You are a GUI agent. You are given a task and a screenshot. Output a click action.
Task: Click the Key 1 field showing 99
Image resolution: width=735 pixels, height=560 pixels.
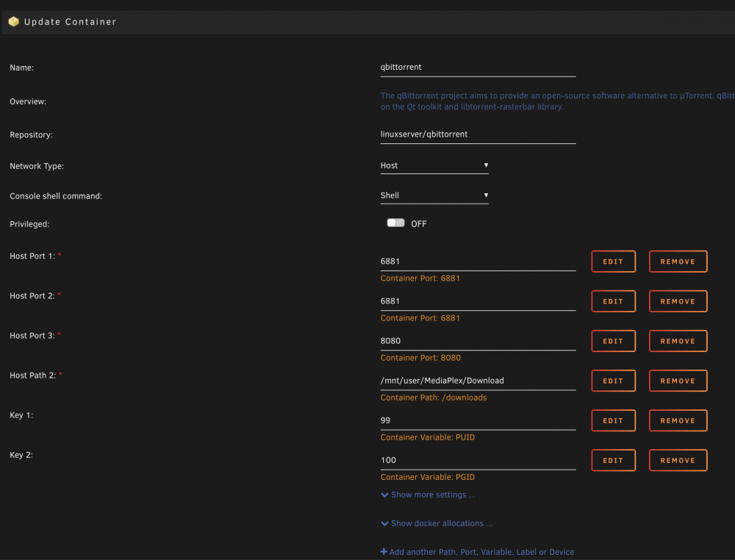click(x=478, y=421)
